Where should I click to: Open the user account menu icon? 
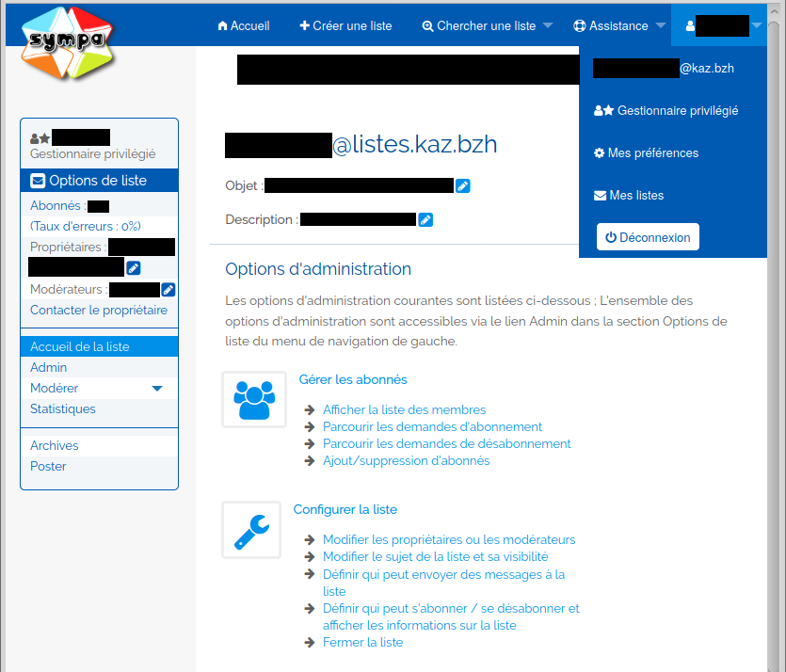click(690, 26)
